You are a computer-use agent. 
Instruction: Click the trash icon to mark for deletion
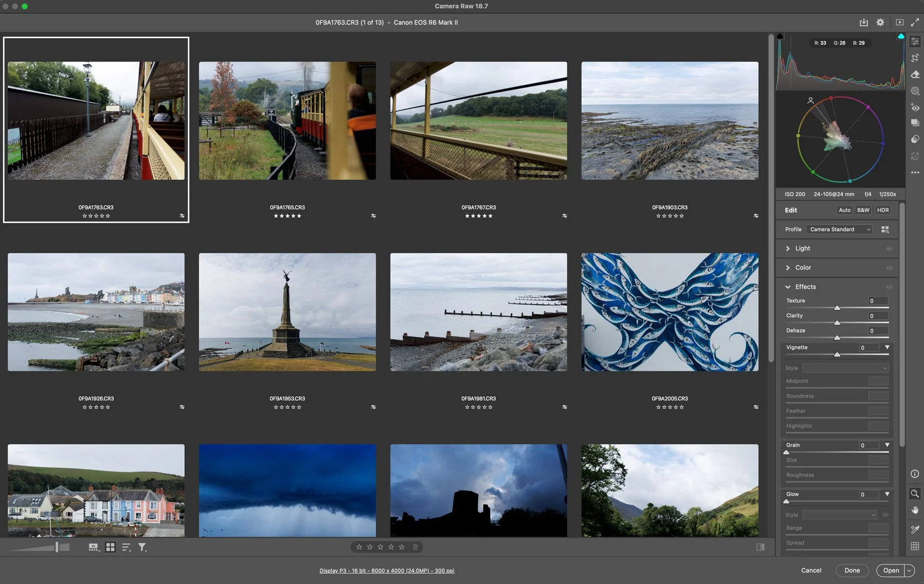point(415,547)
